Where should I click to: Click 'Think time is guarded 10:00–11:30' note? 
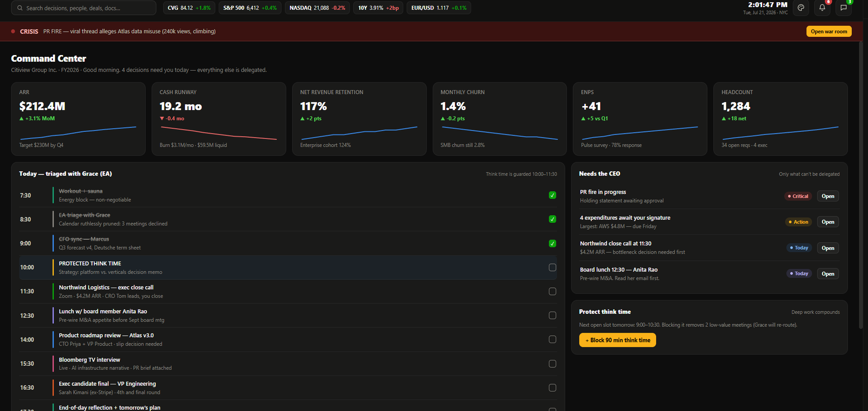pos(521,174)
